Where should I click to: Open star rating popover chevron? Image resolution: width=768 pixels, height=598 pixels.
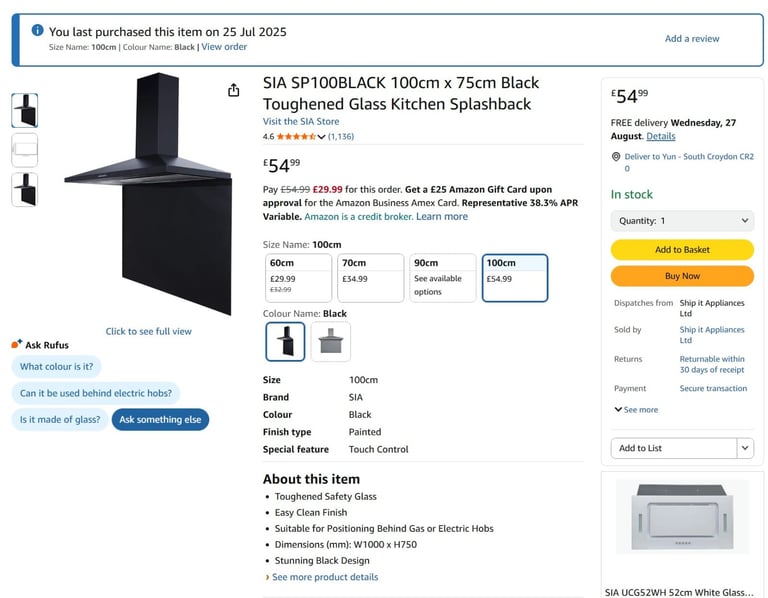(321, 137)
